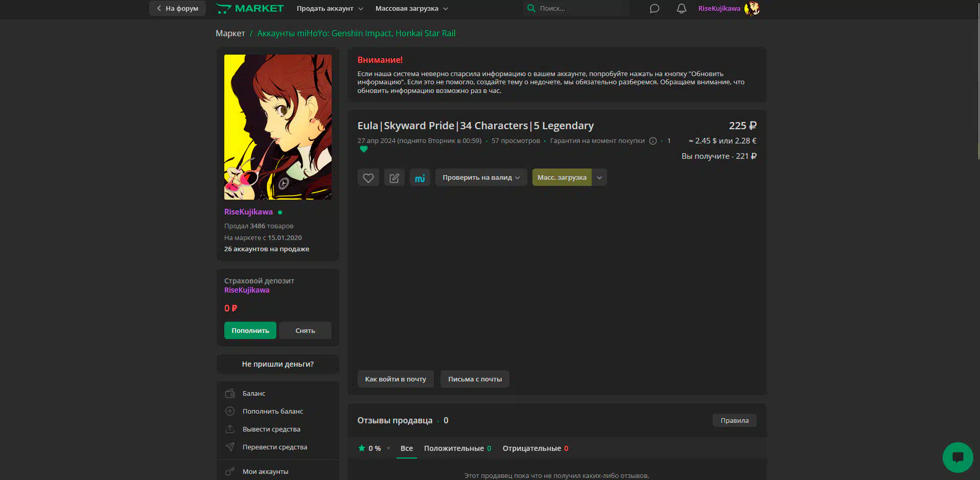Click Письма с почты button
Screen dimensions: 980x480
(475, 379)
